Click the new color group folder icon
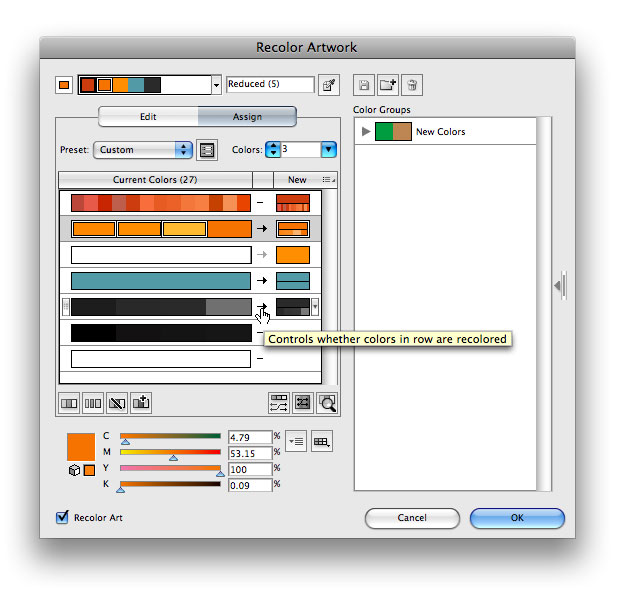This screenshot has width=620, height=599. pyautogui.click(x=388, y=85)
